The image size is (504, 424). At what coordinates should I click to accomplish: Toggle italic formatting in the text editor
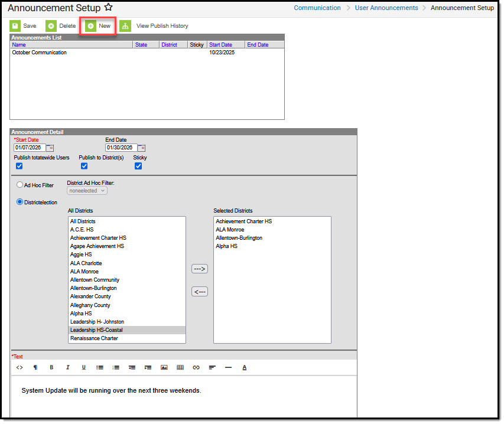67,367
